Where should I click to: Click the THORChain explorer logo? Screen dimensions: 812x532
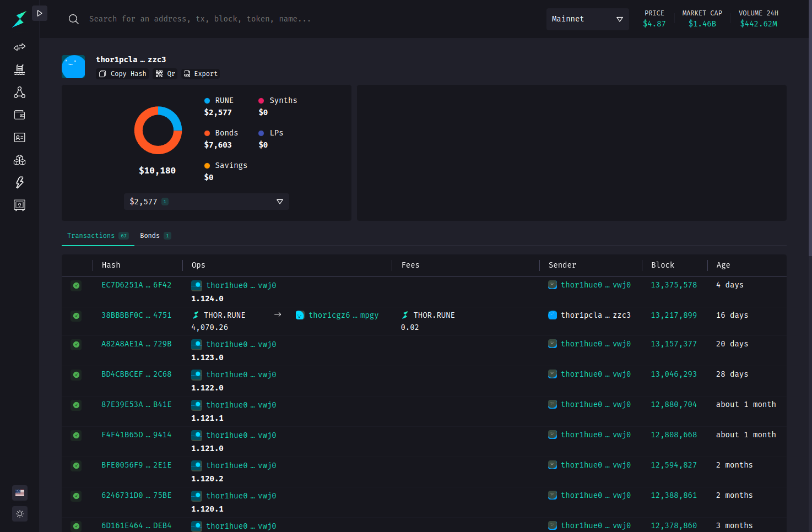19,19
